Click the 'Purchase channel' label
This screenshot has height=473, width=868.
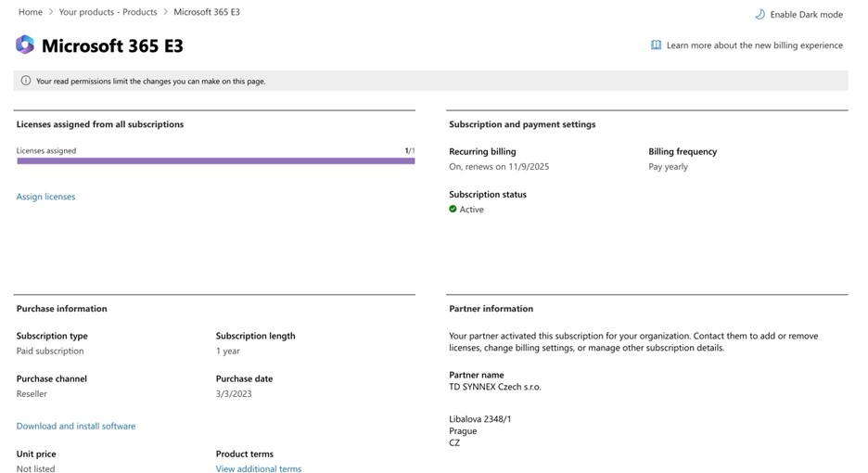pos(52,378)
